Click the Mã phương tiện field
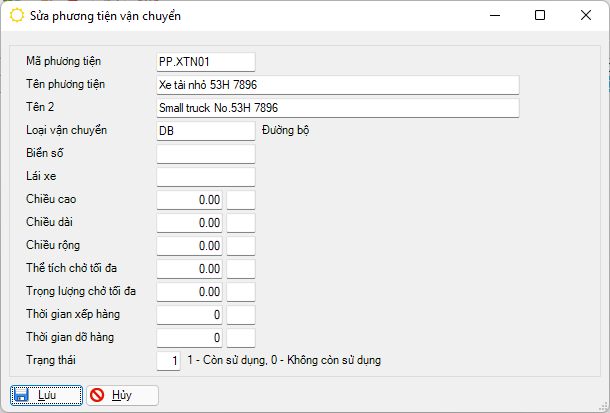This screenshot has width=610, height=413. [x=206, y=62]
